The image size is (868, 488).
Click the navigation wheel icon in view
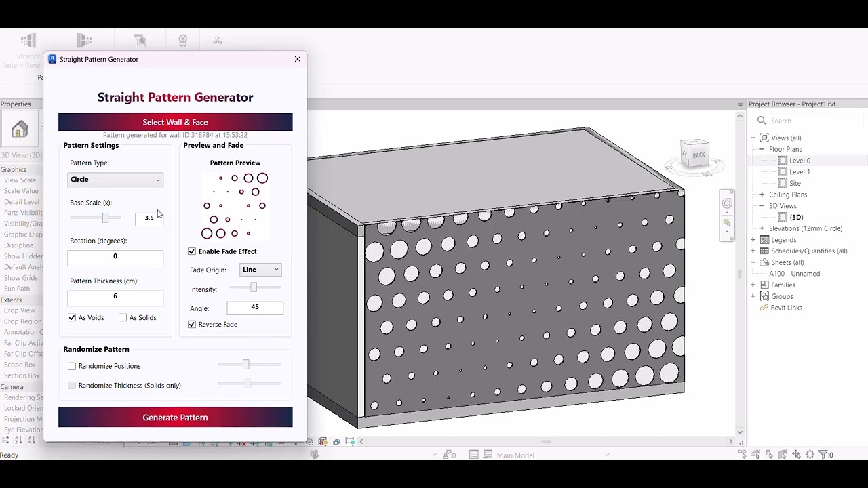tap(727, 203)
